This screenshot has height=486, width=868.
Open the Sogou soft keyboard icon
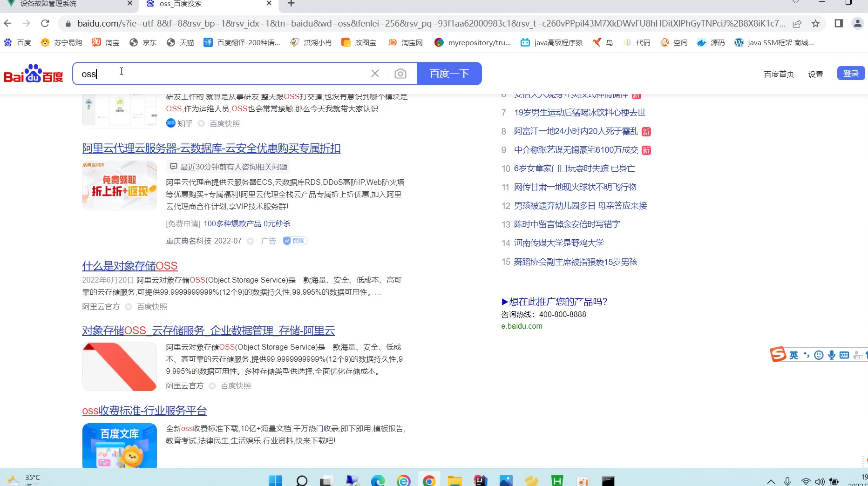(x=844, y=355)
